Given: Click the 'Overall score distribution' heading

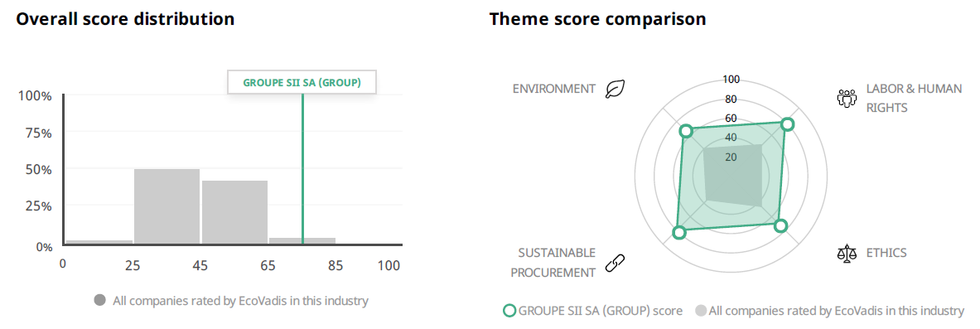Looking at the screenshot, I should [x=125, y=19].
